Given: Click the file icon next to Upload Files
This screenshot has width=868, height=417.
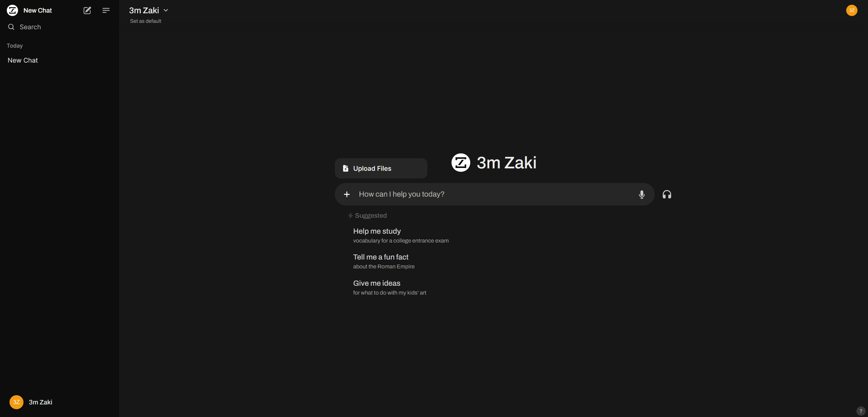Looking at the screenshot, I should (x=345, y=168).
